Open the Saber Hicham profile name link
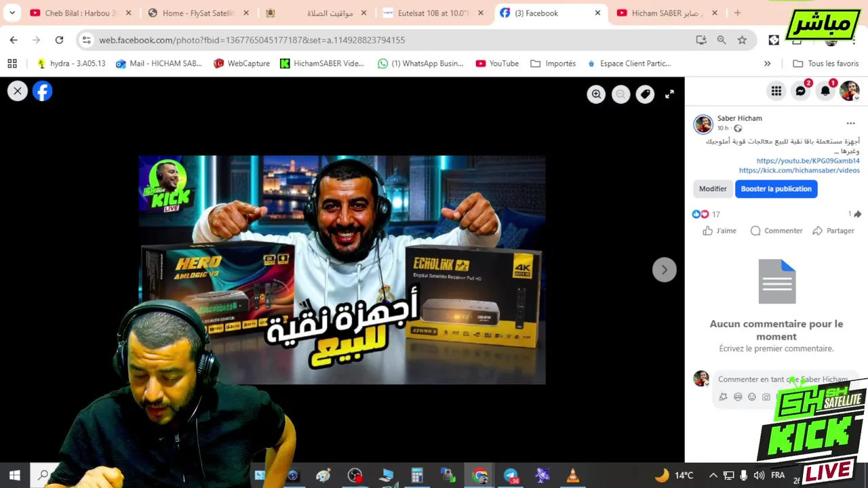The image size is (868, 488). [x=739, y=118]
